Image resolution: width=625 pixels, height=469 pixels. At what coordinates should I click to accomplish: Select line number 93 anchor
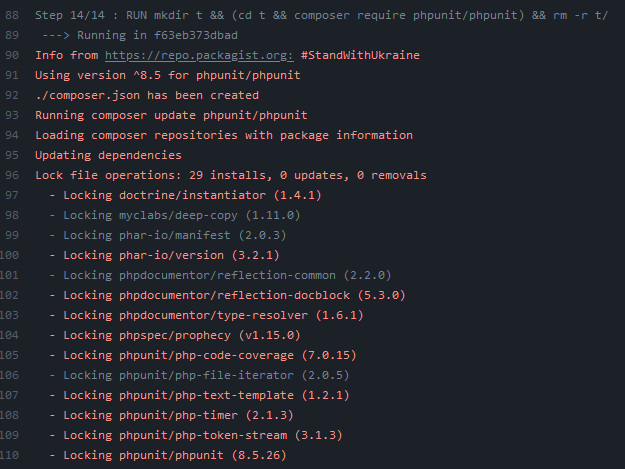12,115
